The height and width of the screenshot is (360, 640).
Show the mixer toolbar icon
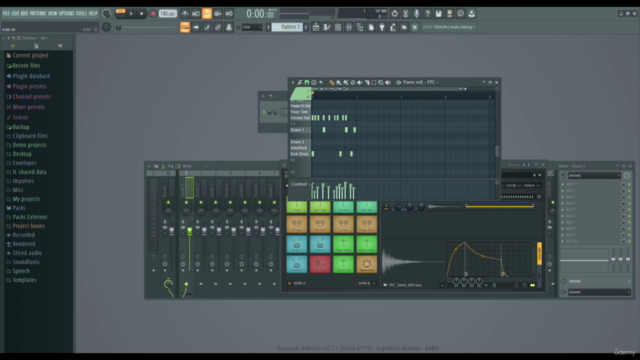pos(349,27)
